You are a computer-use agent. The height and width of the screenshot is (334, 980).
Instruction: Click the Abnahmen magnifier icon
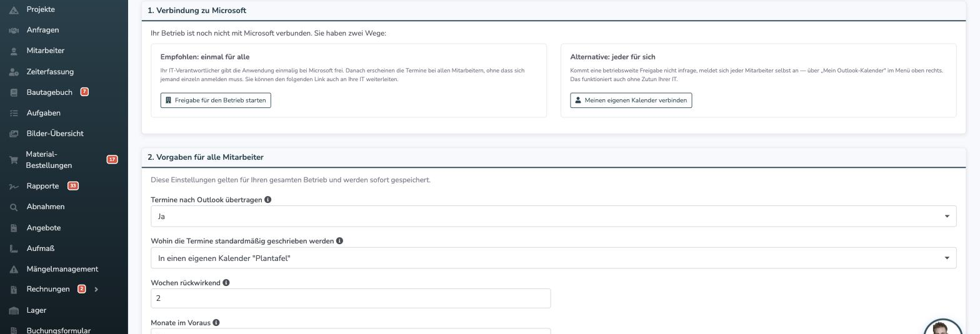tap(14, 207)
